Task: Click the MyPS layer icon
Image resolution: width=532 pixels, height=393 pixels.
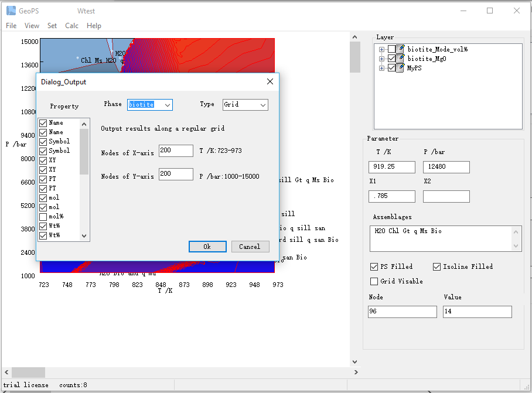Action: tap(401, 68)
